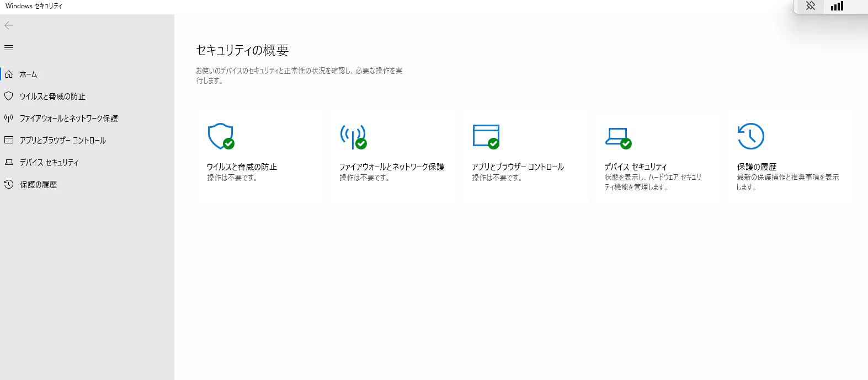Click the app browser window icon in sidebar
This screenshot has height=380, width=868.
(x=9, y=140)
